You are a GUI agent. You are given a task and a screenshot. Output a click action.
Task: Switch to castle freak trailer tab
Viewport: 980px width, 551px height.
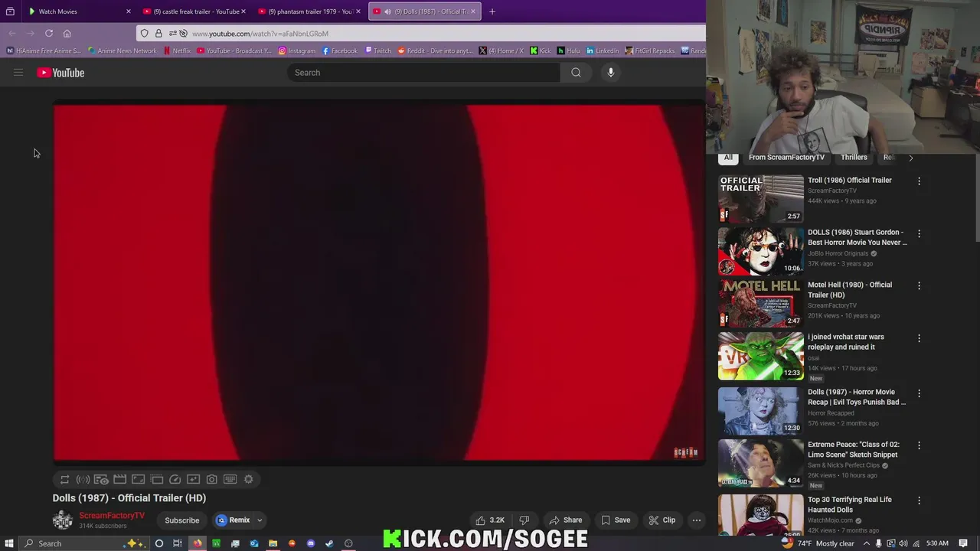pyautogui.click(x=194, y=11)
